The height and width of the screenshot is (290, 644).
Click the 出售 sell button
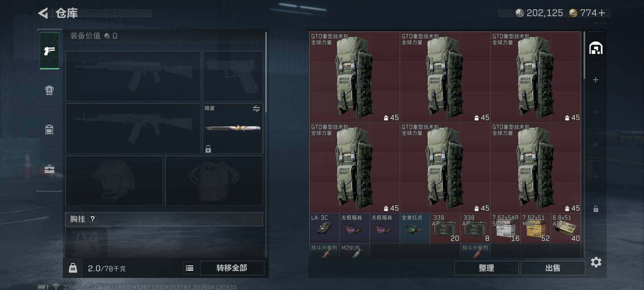coord(553,268)
